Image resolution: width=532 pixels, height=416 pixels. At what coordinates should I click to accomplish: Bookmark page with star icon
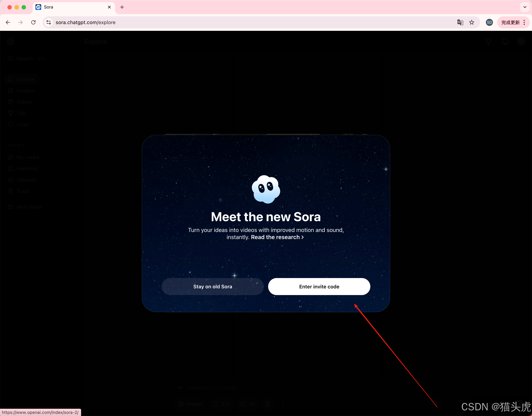point(471,22)
